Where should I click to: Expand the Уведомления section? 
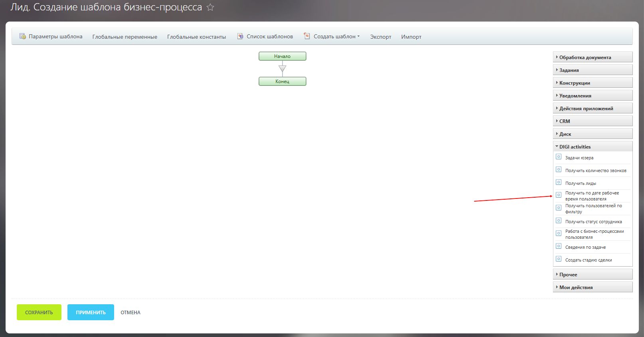593,95
